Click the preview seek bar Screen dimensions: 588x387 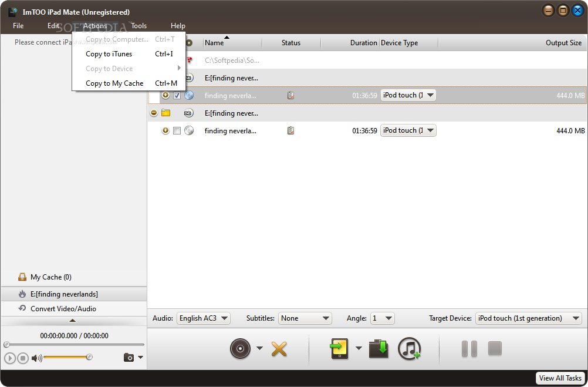[x=74, y=344]
